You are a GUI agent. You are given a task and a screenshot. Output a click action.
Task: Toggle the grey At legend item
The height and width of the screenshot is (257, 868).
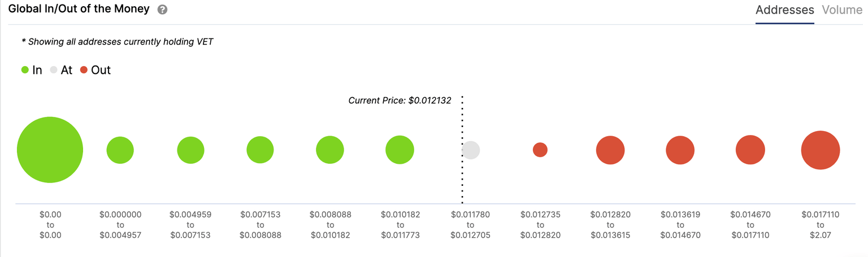pyautogui.click(x=61, y=70)
